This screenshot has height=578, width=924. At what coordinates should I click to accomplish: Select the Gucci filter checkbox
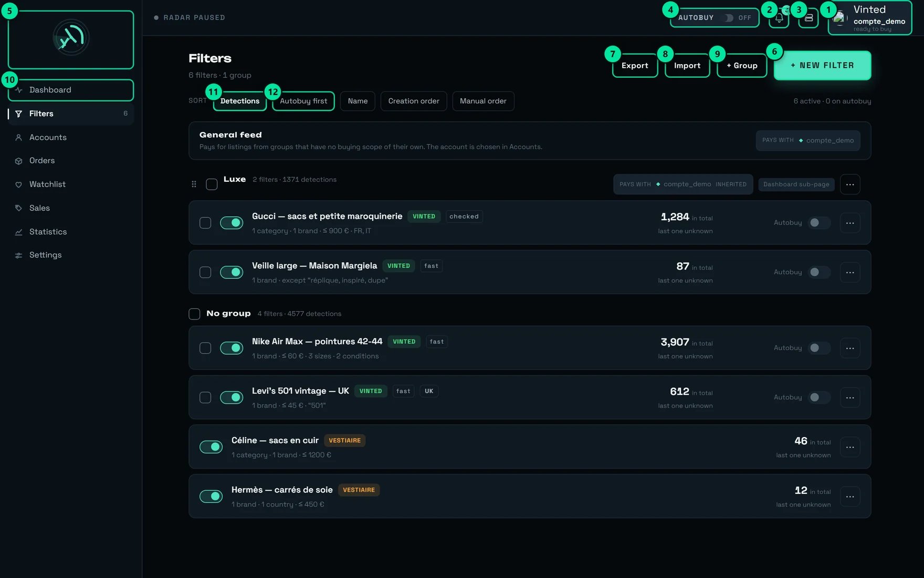click(205, 223)
